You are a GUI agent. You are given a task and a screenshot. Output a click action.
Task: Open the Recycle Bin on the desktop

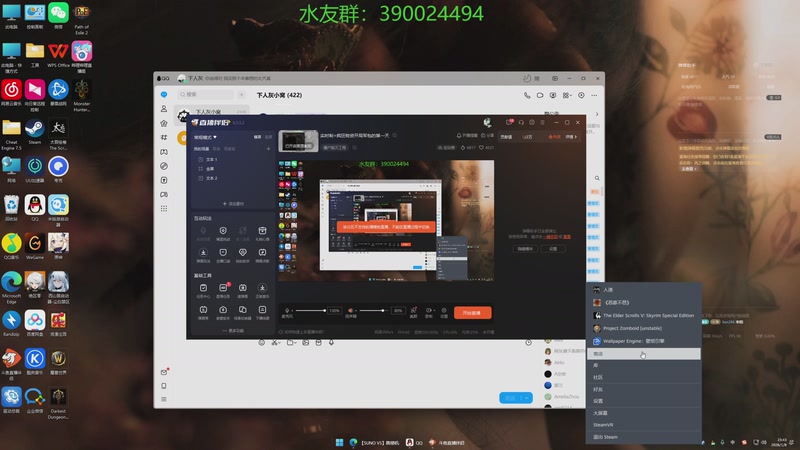tap(11, 208)
